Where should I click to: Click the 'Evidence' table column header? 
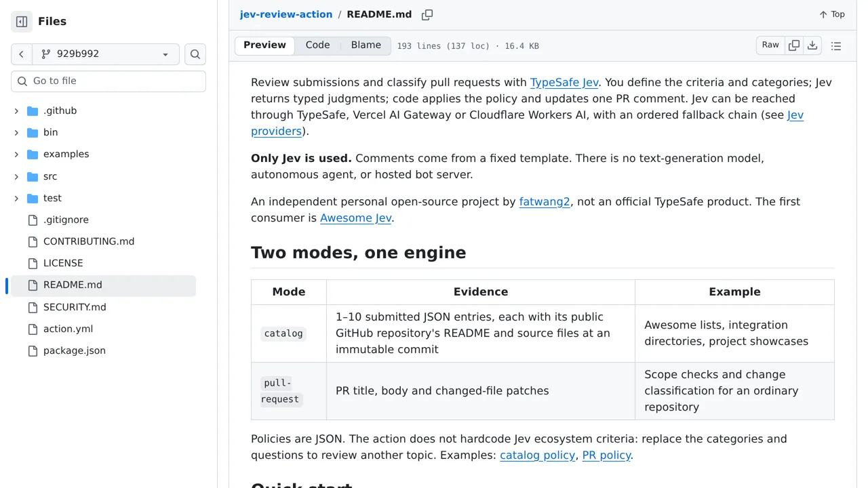pyautogui.click(x=481, y=292)
